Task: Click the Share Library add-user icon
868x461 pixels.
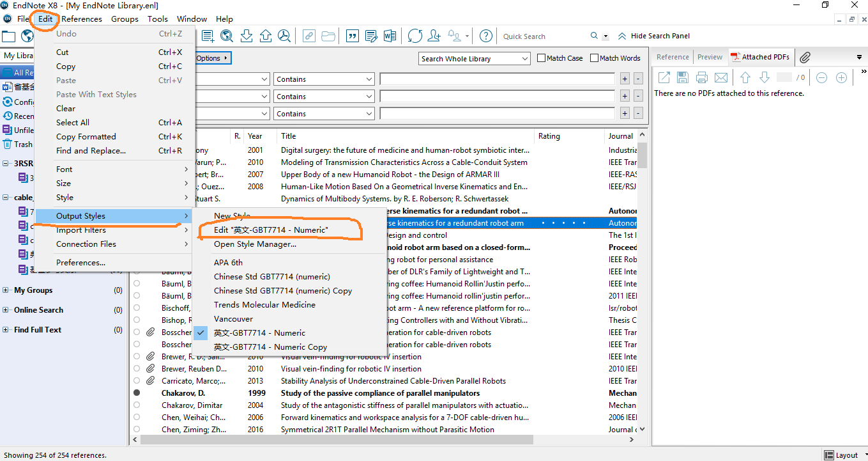Action: coord(434,36)
